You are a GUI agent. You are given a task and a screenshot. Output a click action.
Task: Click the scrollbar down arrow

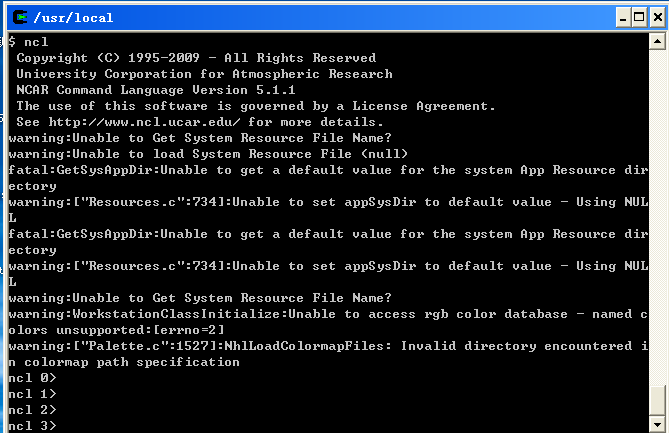coord(657,425)
